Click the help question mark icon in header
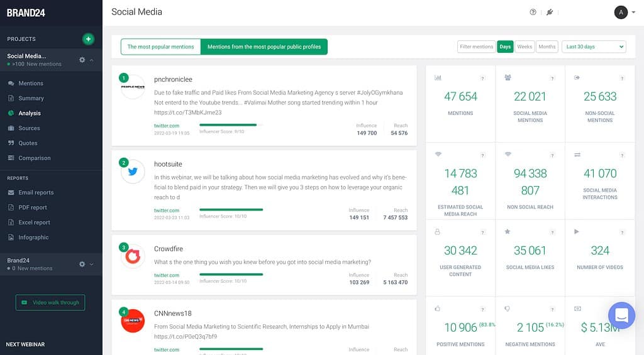644x355 pixels. (533, 12)
